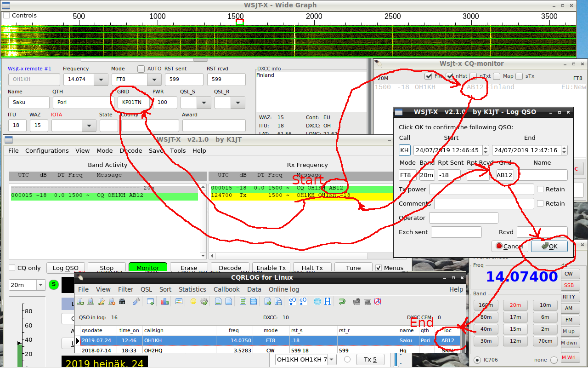This screenshot has height=368, width=588.
Task: Open the Filter menu in CQRLOG
Action: click(125, 289)
